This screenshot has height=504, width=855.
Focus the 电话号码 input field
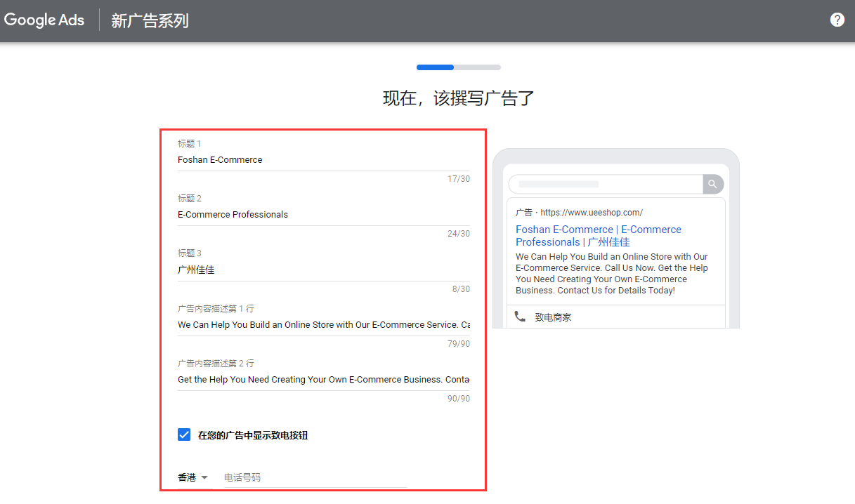(314, 477)
